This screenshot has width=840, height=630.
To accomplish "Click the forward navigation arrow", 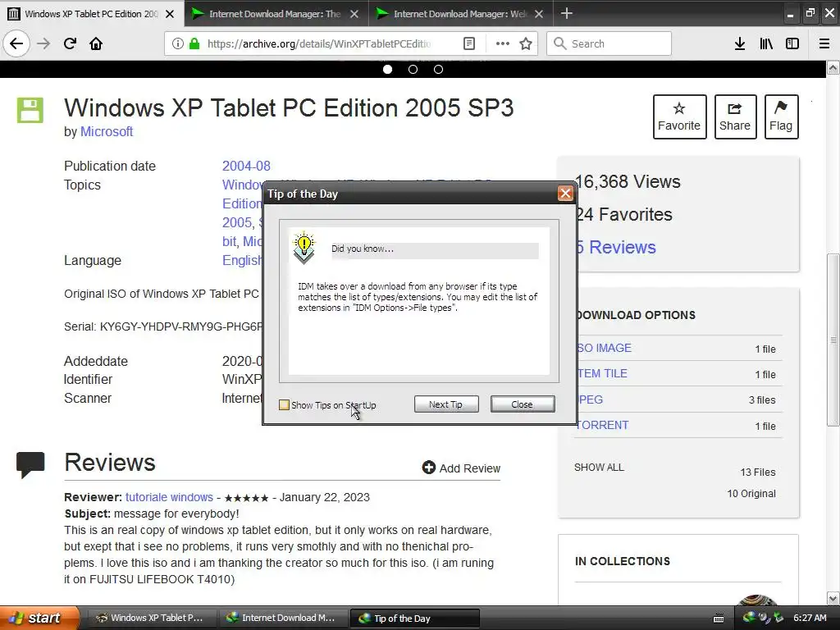I will tap(43, 43).
